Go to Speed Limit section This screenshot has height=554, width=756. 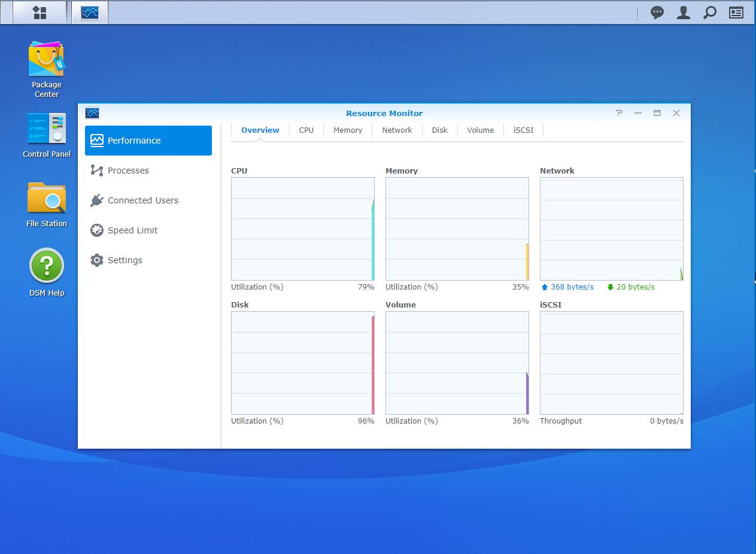[x=132, y=230]
